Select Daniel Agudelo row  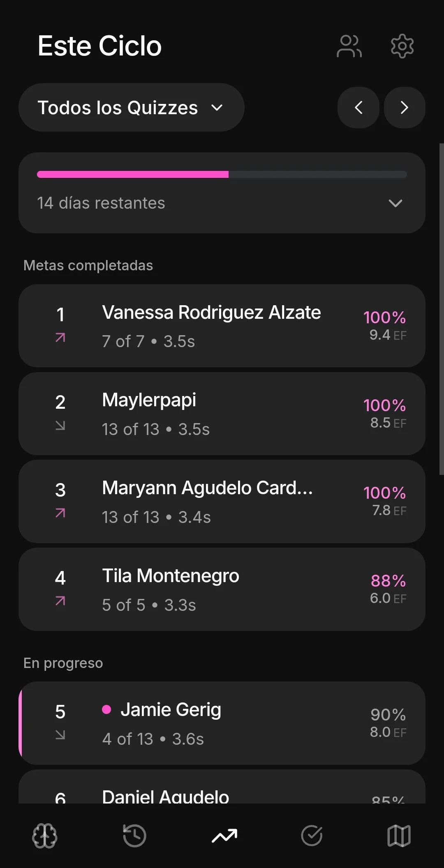click(x=222, y=787)
